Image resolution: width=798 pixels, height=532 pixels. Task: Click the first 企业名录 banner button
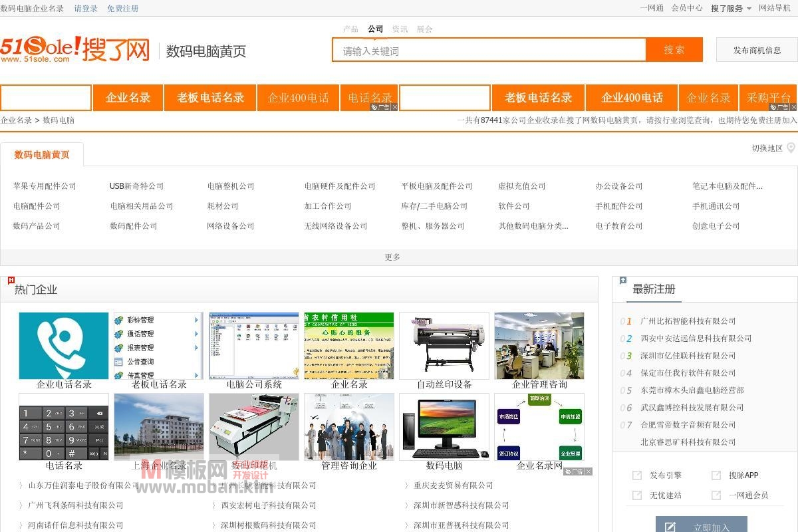pyautogui.click(x=128, y=98)
